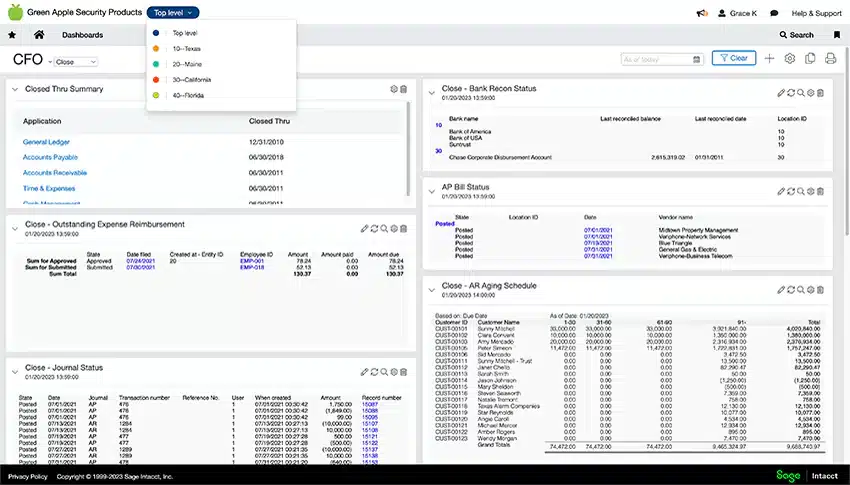The height and width of the screenshot is (485, 850).
Task: Open the General Ledger link
Action: click(46, 142)
